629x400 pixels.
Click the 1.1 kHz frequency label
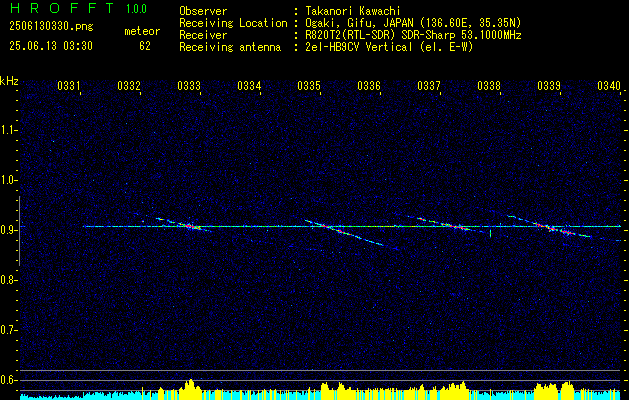8,130
